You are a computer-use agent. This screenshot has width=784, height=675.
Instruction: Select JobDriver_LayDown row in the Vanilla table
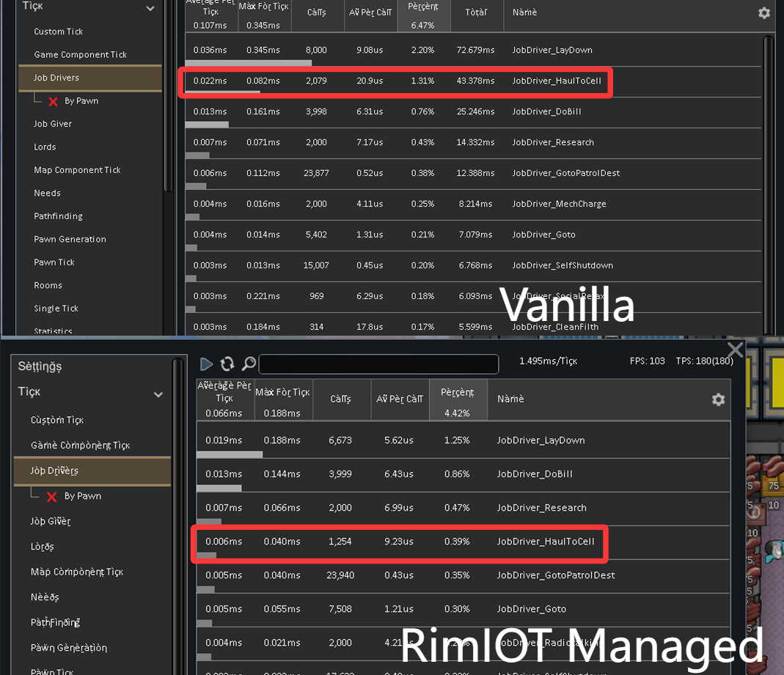click(473, 50)
